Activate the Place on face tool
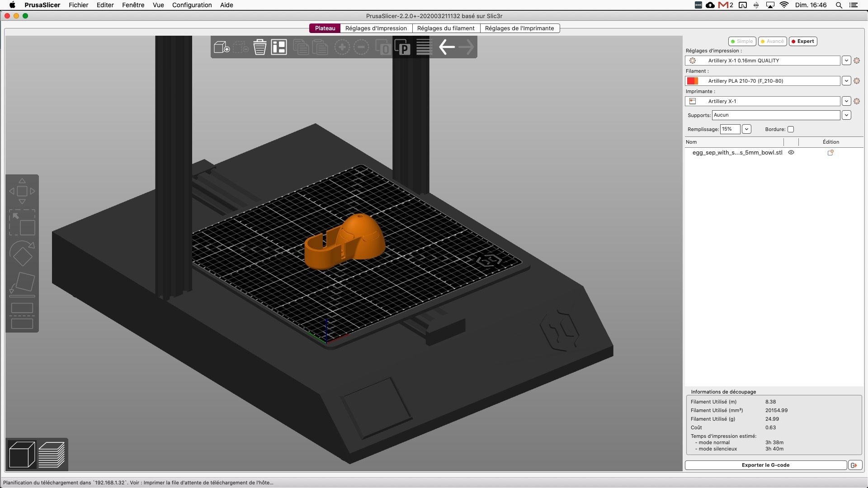This screenshot has height=488, width=868. pyautogui.click(x=22, y=283)
